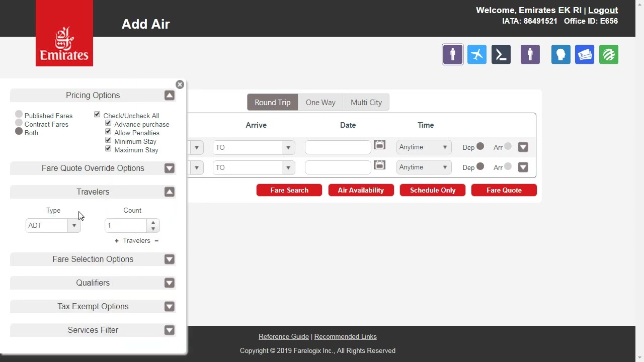Image resolution: width=644 pixels, height=362 pixels.
Task: Click the blue head profile icon
Action: (x=560, y=55)
